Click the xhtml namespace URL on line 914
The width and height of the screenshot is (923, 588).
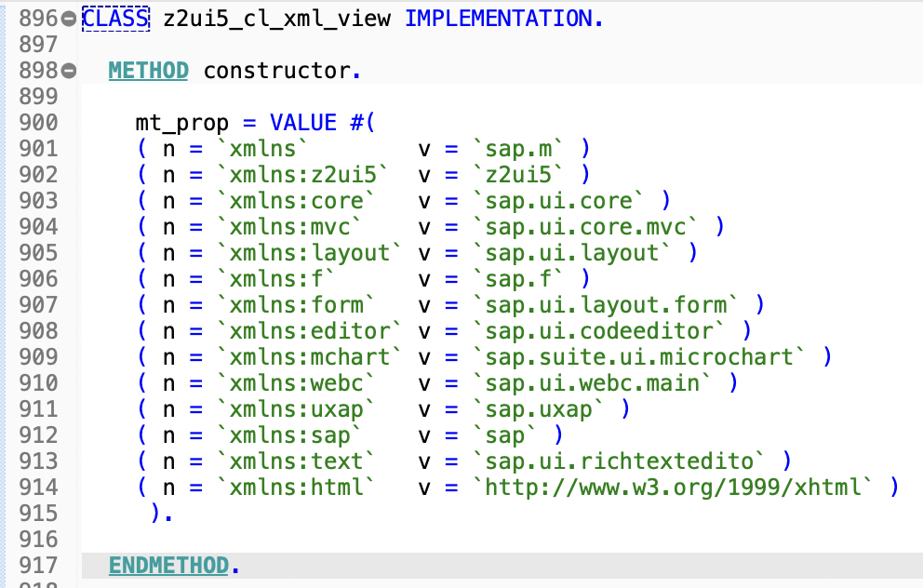coord(672,487)
